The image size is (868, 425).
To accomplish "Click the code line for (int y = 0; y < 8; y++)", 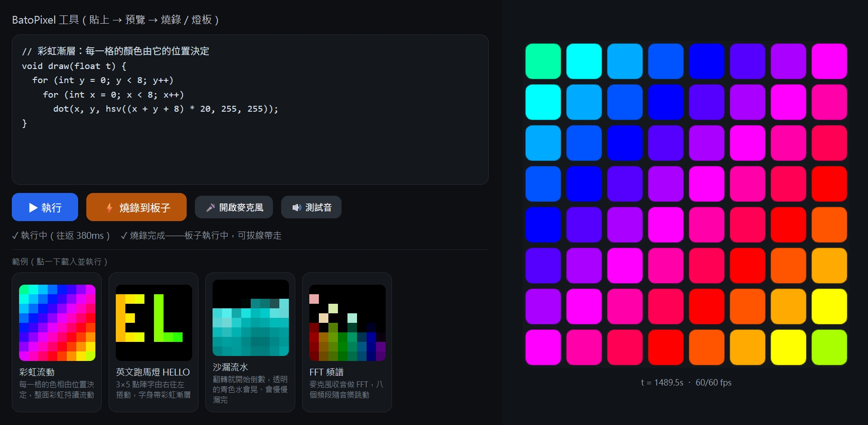I will [x=103, y=80].
